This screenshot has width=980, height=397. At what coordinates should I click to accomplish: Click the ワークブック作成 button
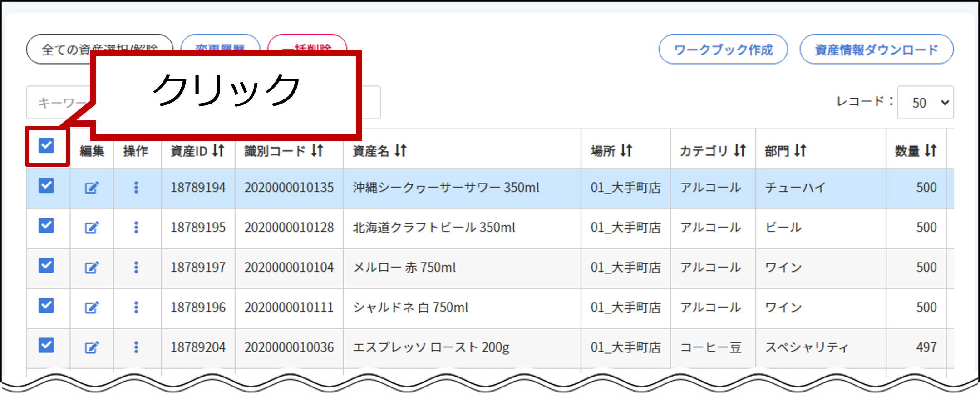(x=723, y=50)
